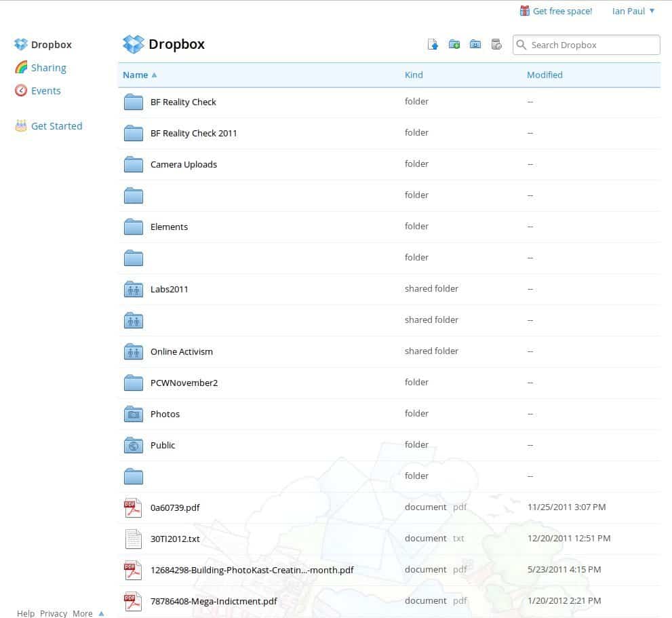Open Get Started in the sidebar

(56, 126)
